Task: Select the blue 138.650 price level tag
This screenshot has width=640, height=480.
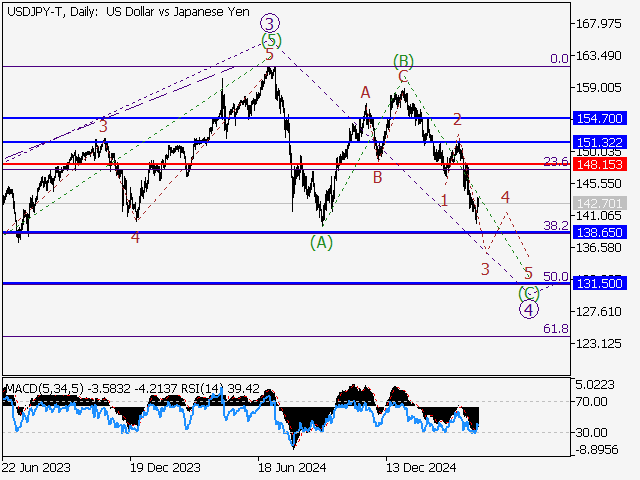Action: click(601, 232)
